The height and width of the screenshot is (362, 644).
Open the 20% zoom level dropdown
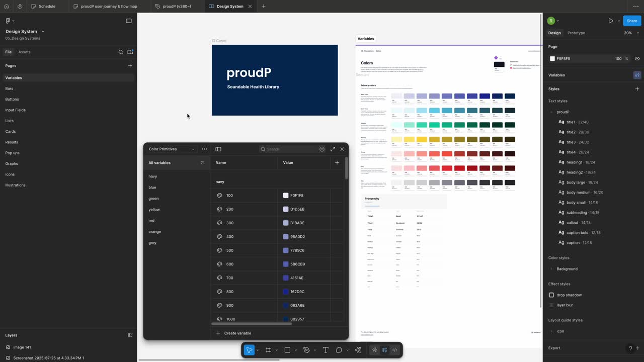click(x=631, y=33)
